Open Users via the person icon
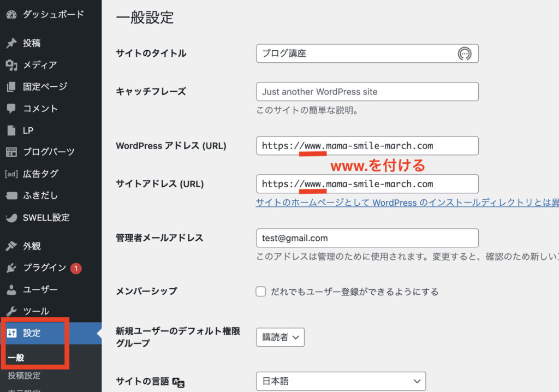This screenshot has height=392, width=559. click(11, 290)
